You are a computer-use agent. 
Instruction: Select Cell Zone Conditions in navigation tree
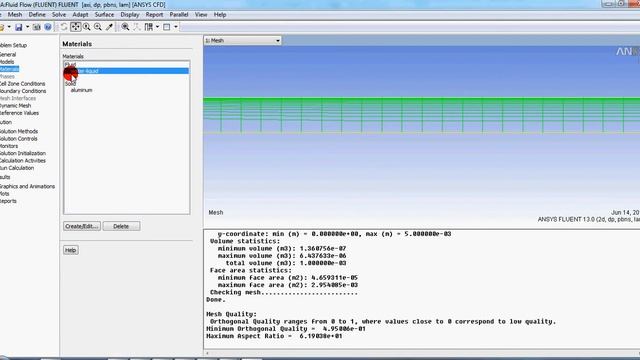pos(22,84)
